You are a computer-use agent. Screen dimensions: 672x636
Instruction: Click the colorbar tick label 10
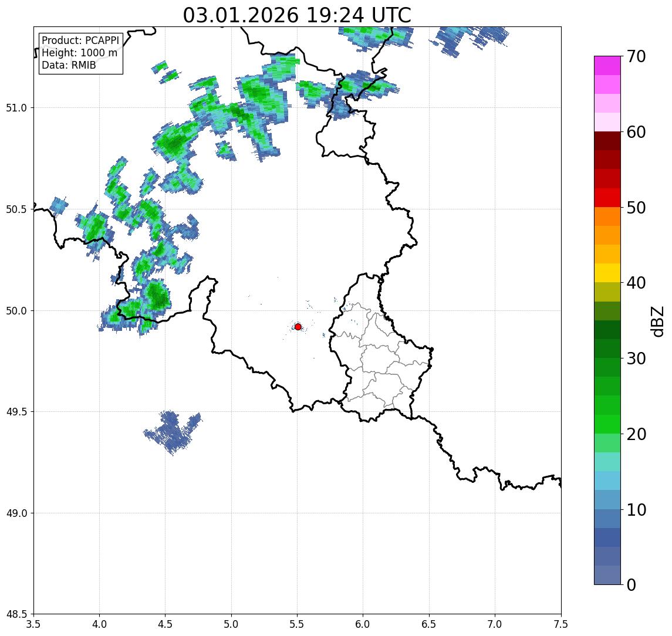coord(636,510)
